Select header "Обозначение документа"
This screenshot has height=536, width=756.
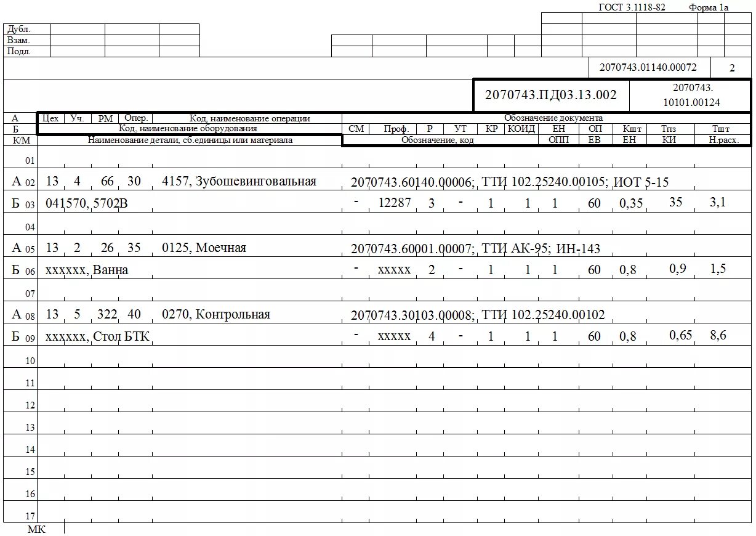[x=553, y=118]
